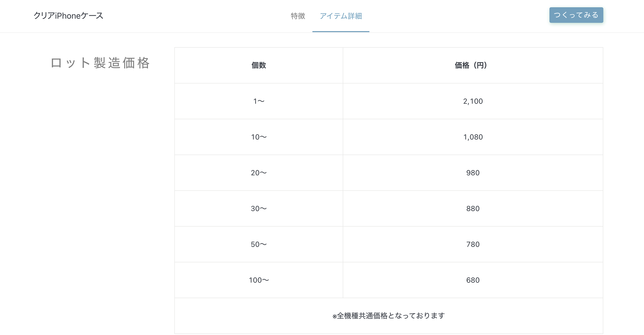Select the 680 price cell
The width and height of the screenshot is (644, 335).
[473, 280]
